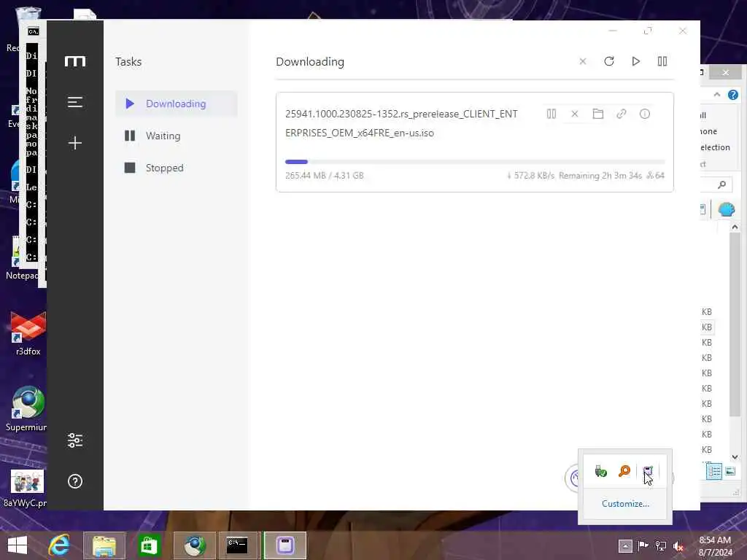This screenshot has width=747, height=560.
Task: Show hidden tray icons arrow
Action: (625, 545)
